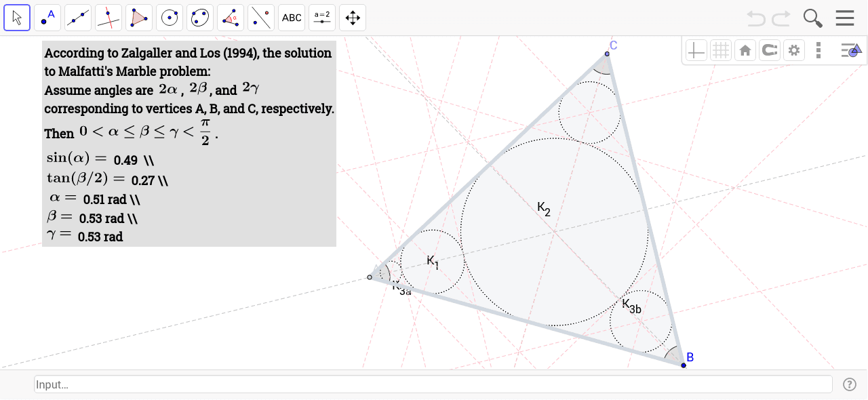Select vertex point C
The image size is (868, 400).
(607, 54)
